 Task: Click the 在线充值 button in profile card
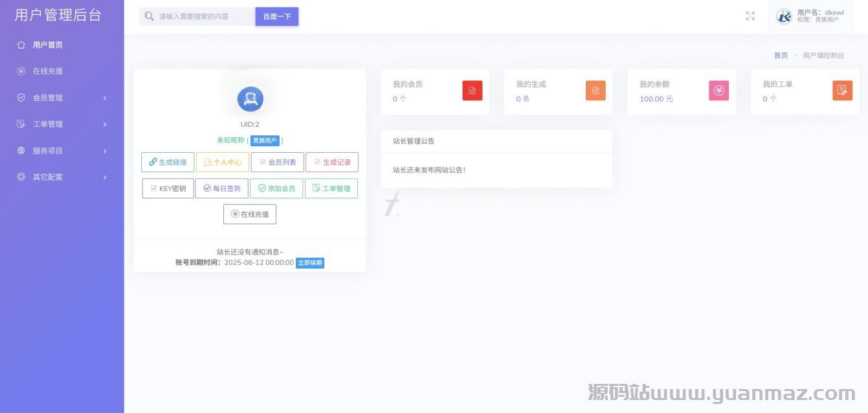250,214
